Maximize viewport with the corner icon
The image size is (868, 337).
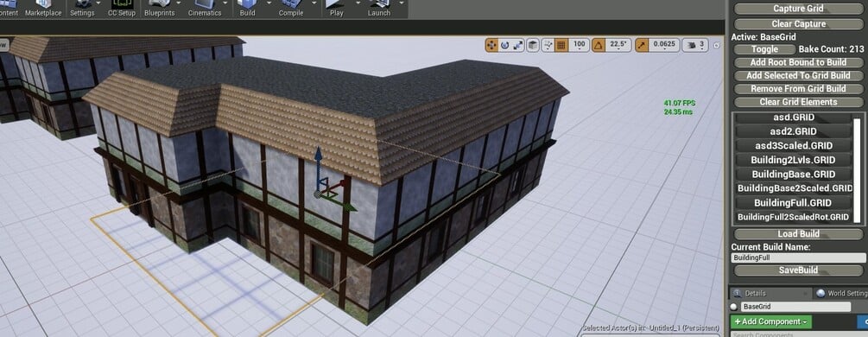coord(716,46)
